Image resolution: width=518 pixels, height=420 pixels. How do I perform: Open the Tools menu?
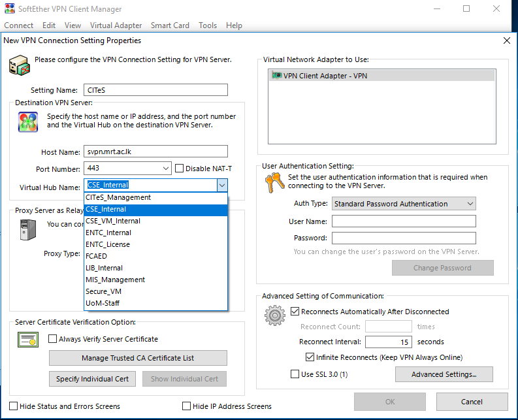[x=208, y=25]
